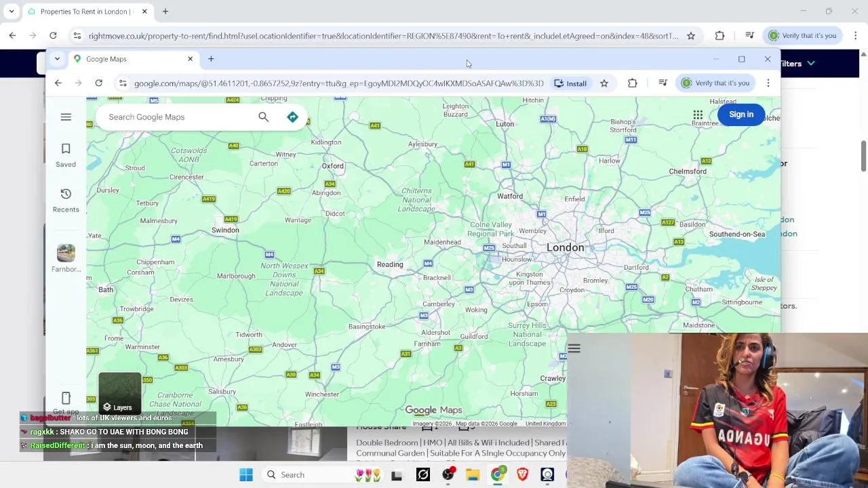The width and height of the screenshot is (868, 488).
Task: Expand tab search dropdown in Maps window
Action: coord(57,59)
